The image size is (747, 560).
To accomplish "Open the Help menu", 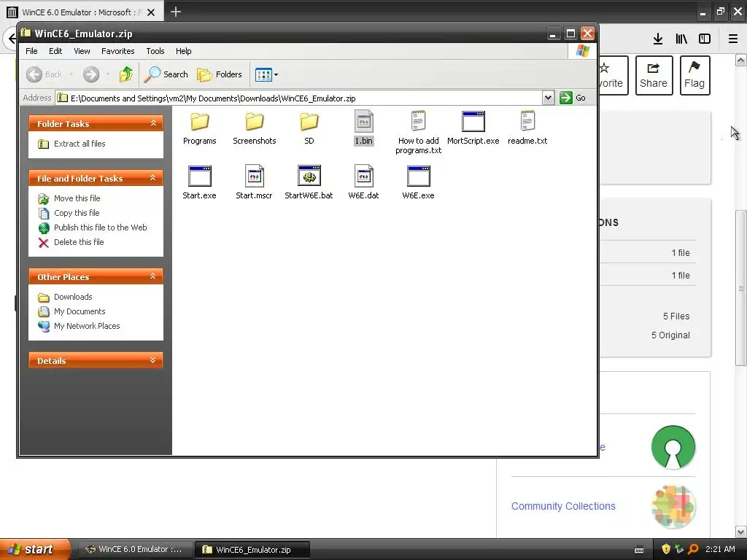I will point(183,51).
